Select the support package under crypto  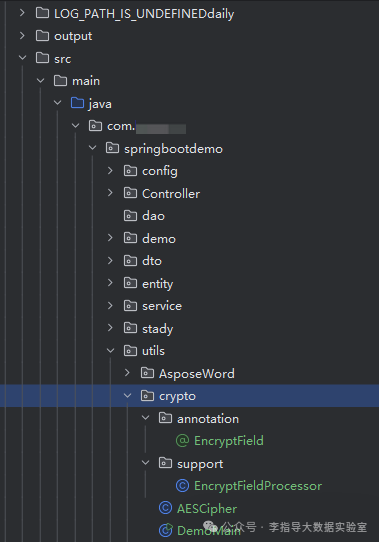200,464
